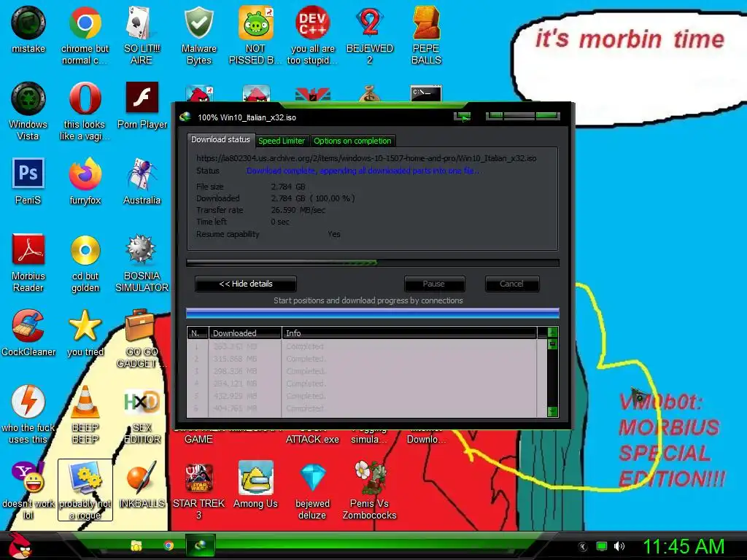
Task: Click the 'Info' column header
Action: 409,332
